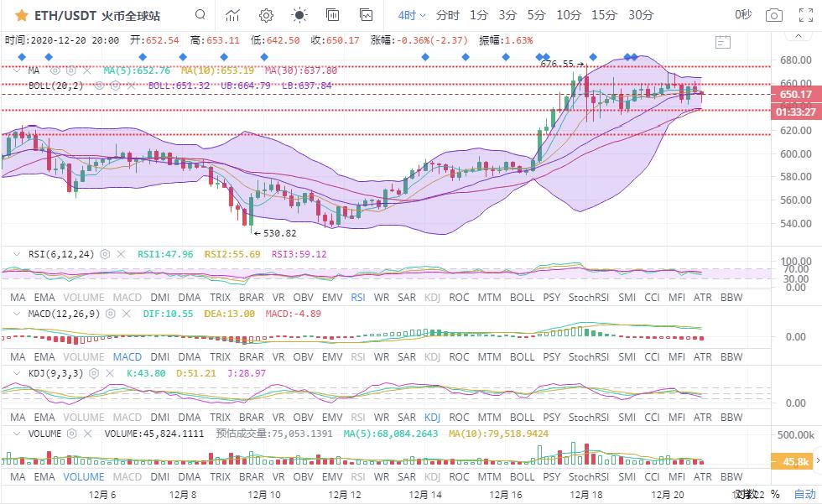Choose StochRSI in the RSI panel row
Screen dimensions: 822x504
[589, 298]
